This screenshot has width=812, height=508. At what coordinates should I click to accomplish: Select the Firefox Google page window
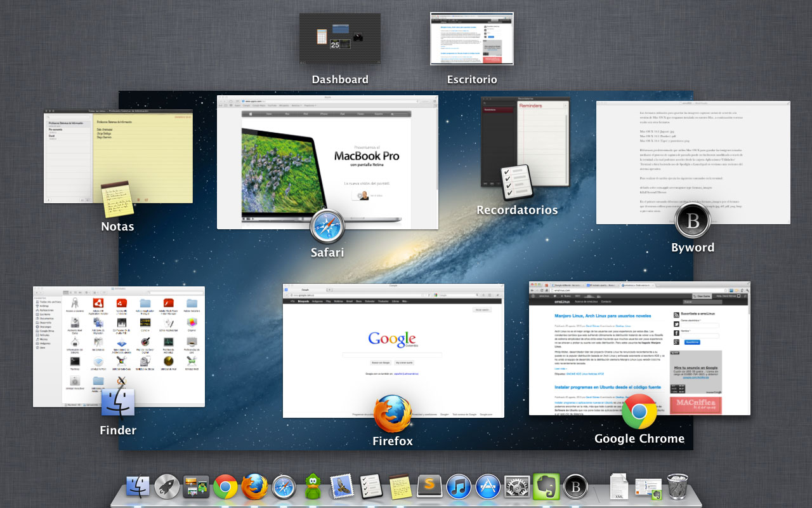pyautogui.click(x=393, y=351)
